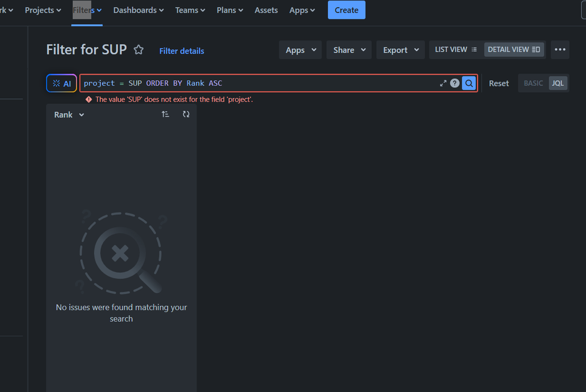Open the Filters menu
The height and width of the screenshot is (392, 586).
click(x=87, y=10)
